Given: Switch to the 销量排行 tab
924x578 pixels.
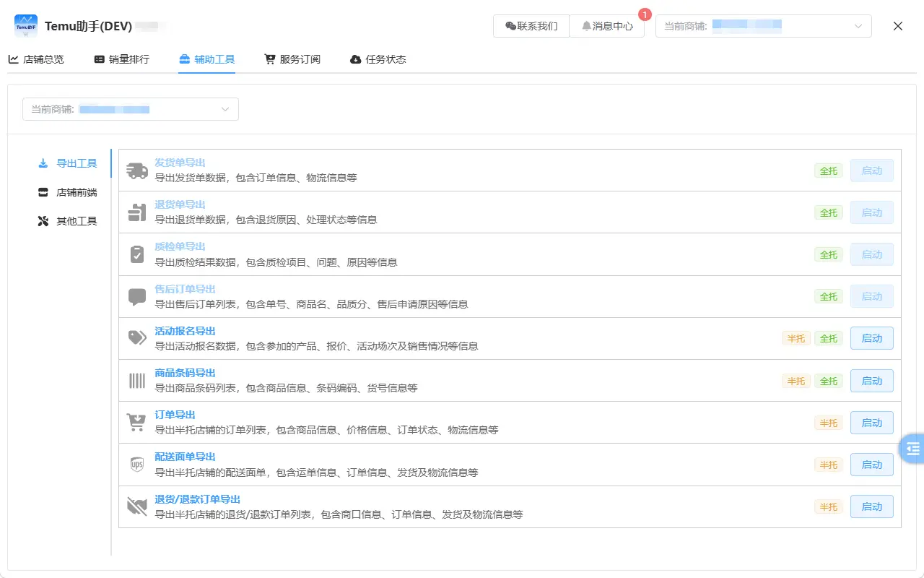Looking at the screenshot, I should pos(121,59).
